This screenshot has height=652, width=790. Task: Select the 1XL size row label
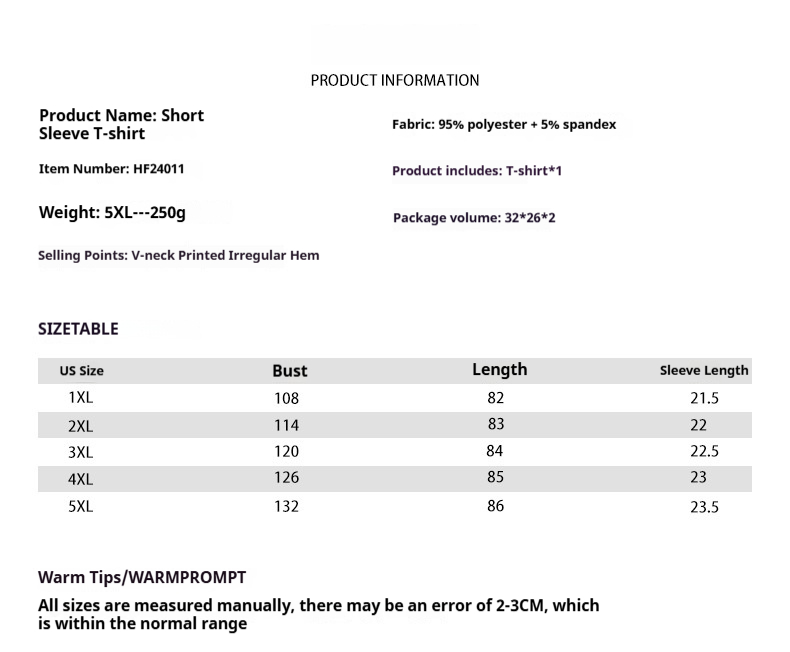[x=81, y=397]
